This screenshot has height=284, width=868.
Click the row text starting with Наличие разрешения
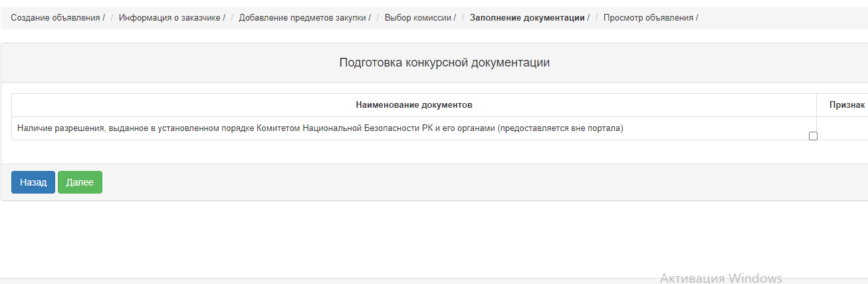click(320, 128)
